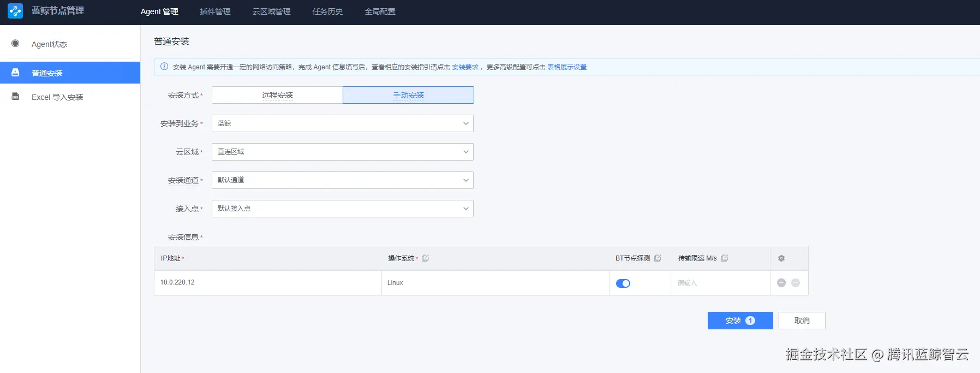
Task: Click the 安装信息 section label
Action: pyautogui.click(x=183, y=237)
